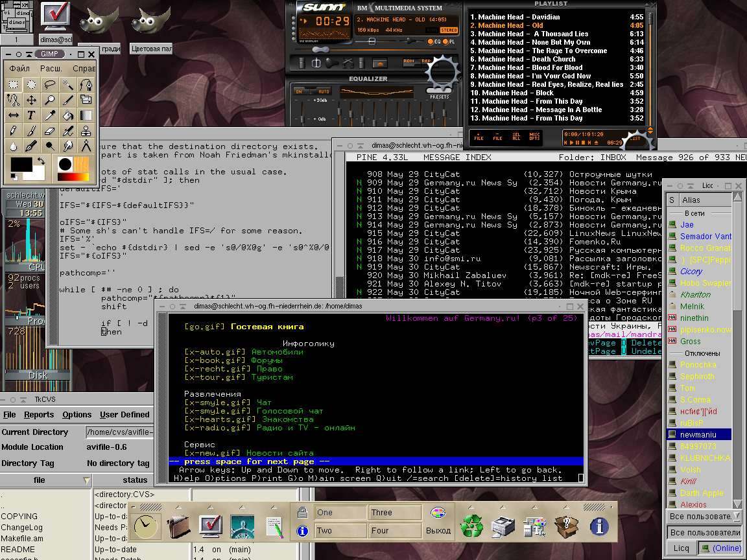
Task: Open File menu in TkCVS
Action: pos(10,415)
